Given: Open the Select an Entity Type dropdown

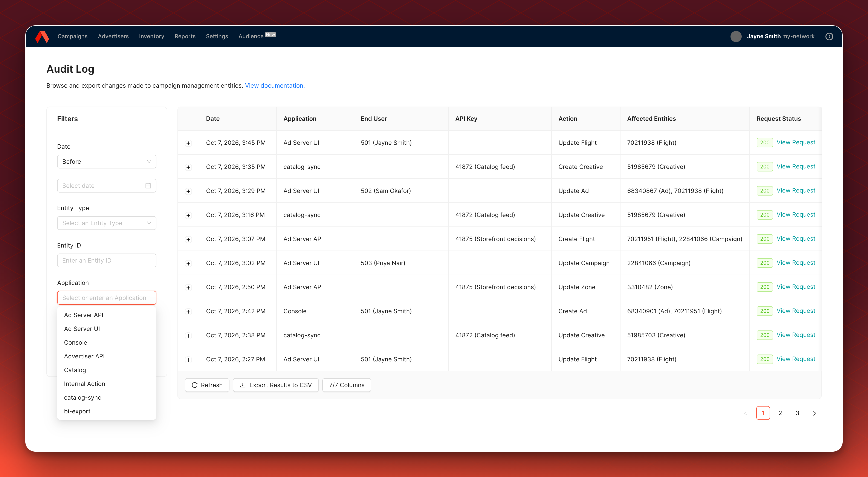Looking at the screenshot, I should tap(107, 223).
